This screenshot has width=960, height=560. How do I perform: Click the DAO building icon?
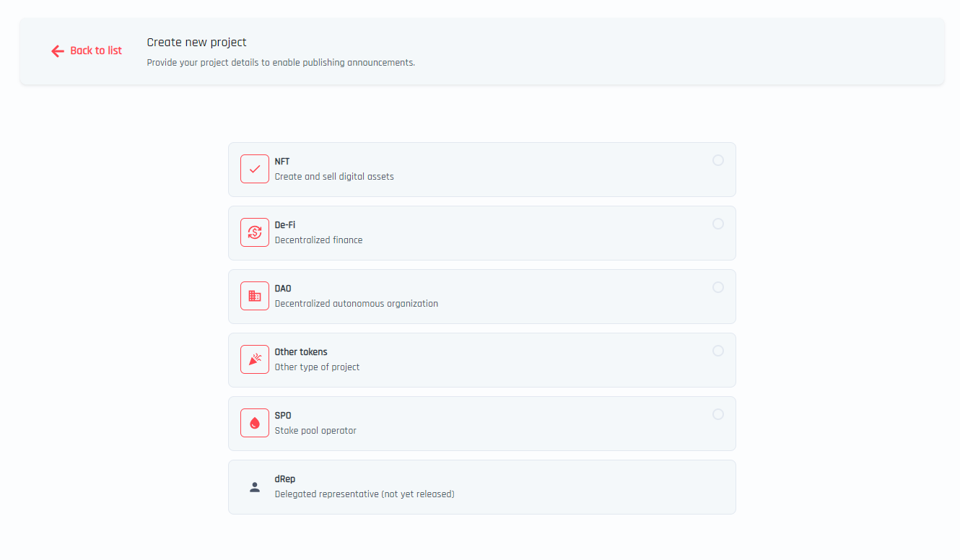[254, 295]
